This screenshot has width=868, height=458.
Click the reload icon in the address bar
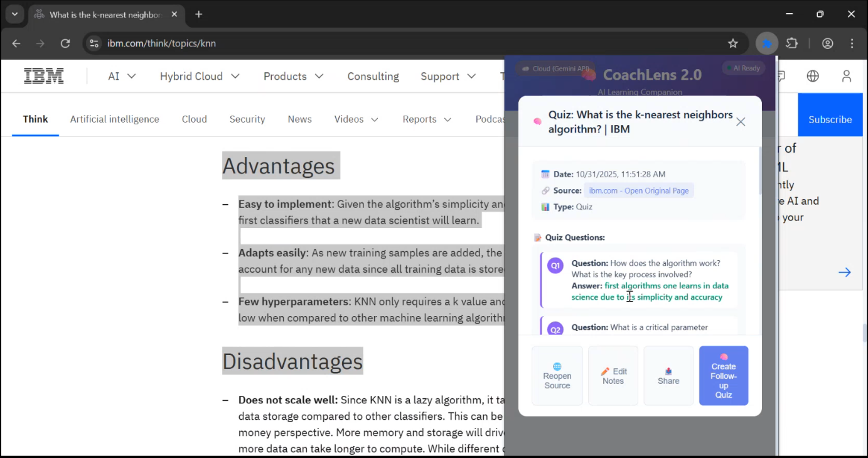(x=65, y=43)
